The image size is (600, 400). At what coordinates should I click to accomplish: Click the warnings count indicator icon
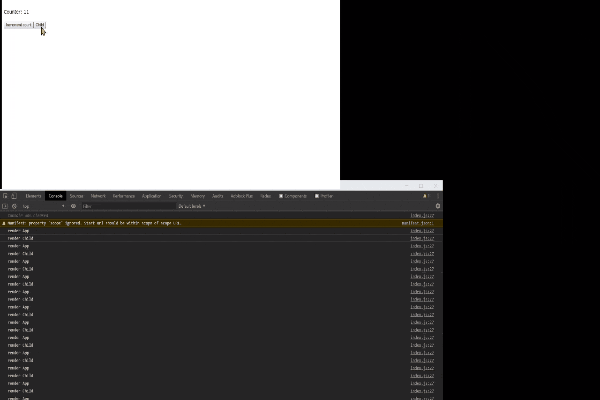click(x=426, y=196)
